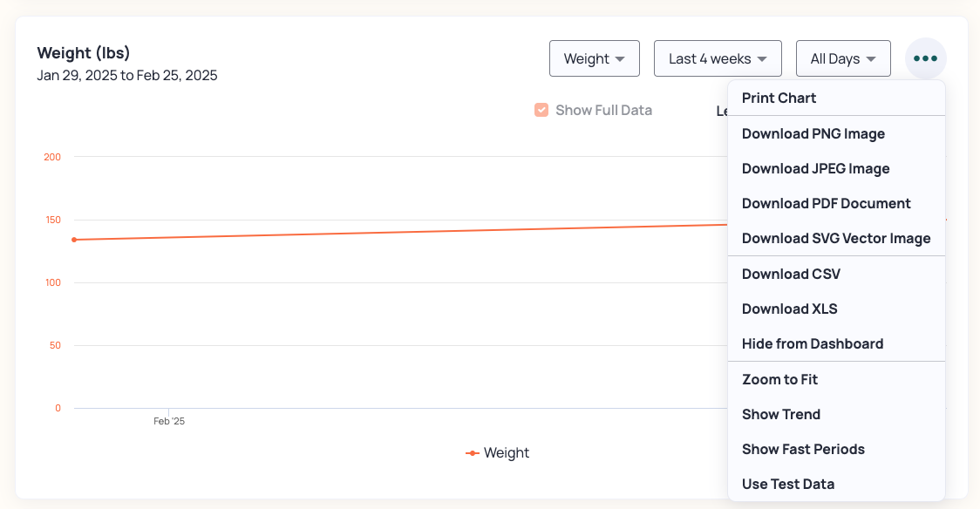980x509 pixels.
Task: Enable Show Trend from menu
Action: 780,414
